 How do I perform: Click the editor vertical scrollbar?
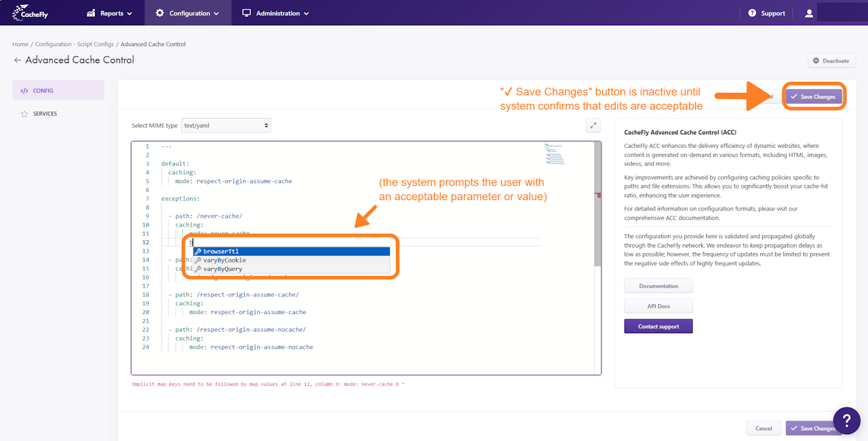coord(597,204)
